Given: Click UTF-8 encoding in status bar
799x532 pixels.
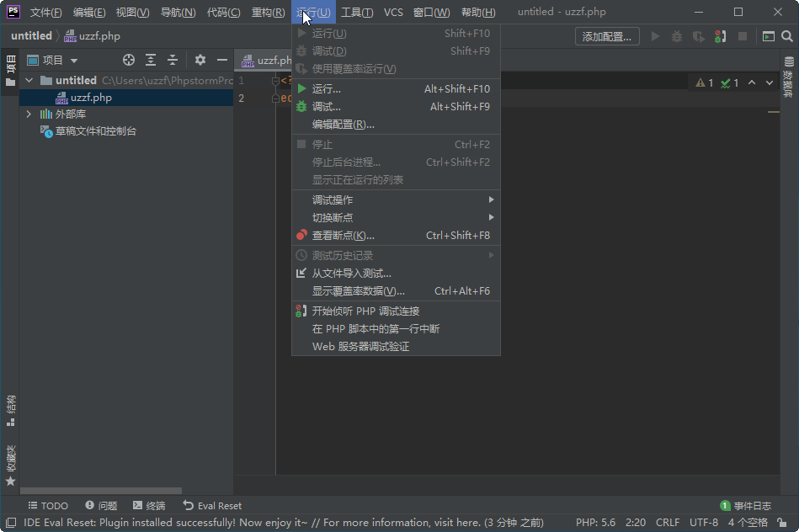Looking at the screenshot, I should click(x=704, y=522).
